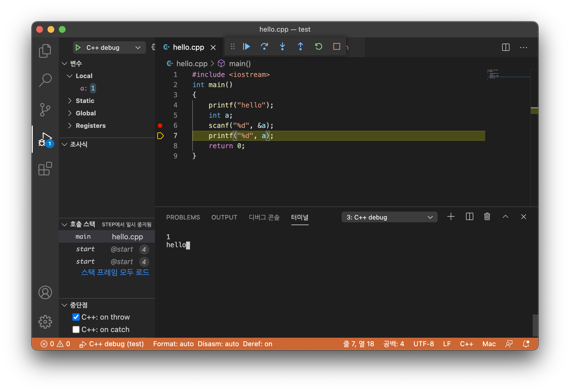Switch to the OUTPUT tab
The width and height of the screenshot is (570, 392).
click(224, 217)
